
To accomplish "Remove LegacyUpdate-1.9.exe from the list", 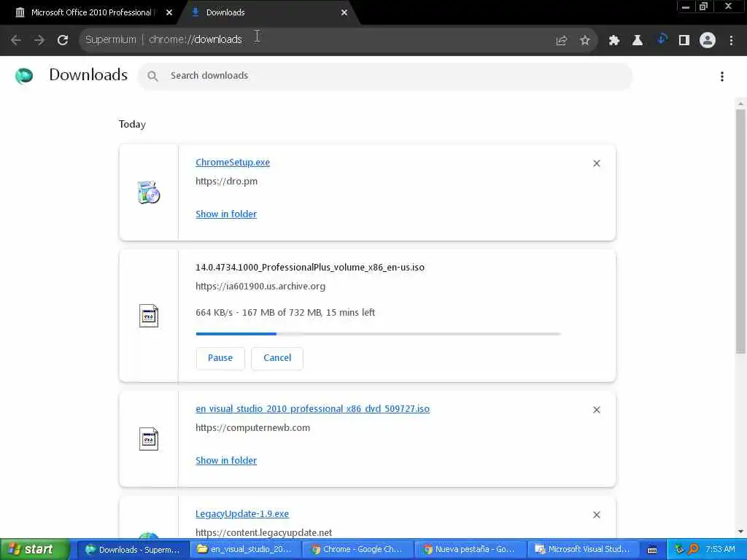I will (x=597, y=516).
